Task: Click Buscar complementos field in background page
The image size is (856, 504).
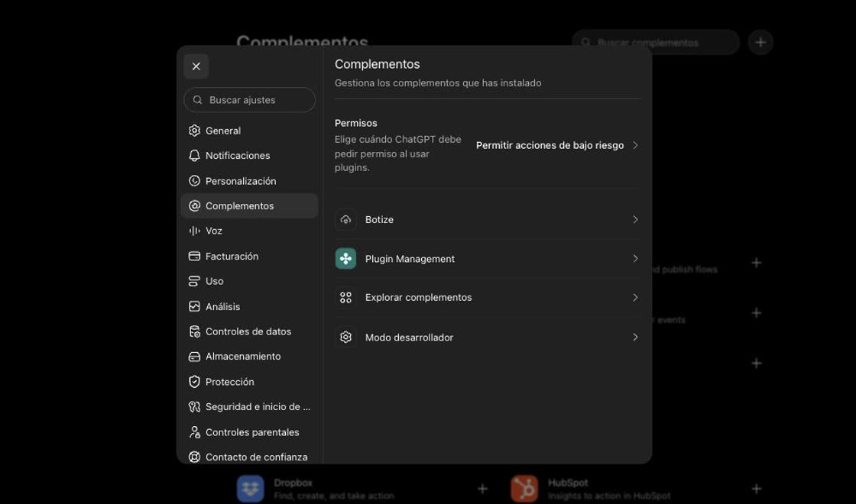Action: coord(656,42)
